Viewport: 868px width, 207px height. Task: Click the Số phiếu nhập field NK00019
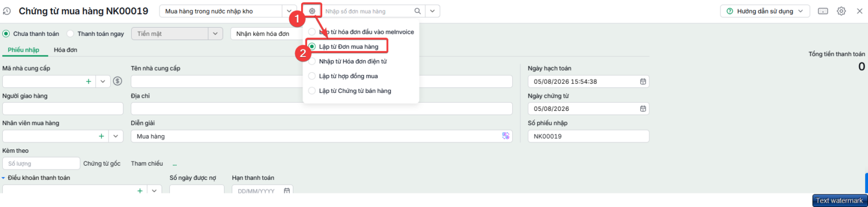tap(589, 136)
